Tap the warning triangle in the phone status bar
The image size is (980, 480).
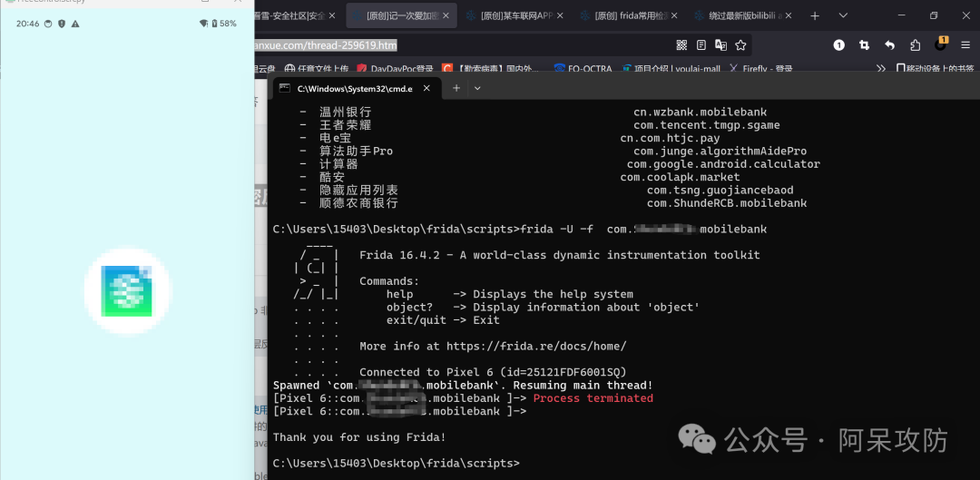click(x=75, y=23)
